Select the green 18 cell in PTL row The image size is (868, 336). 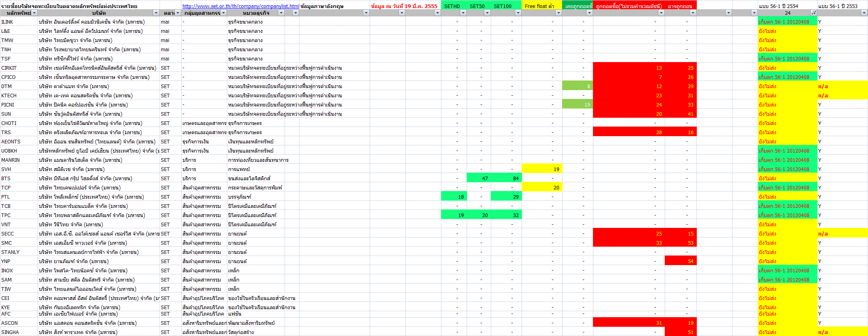[x=454, y=197]
